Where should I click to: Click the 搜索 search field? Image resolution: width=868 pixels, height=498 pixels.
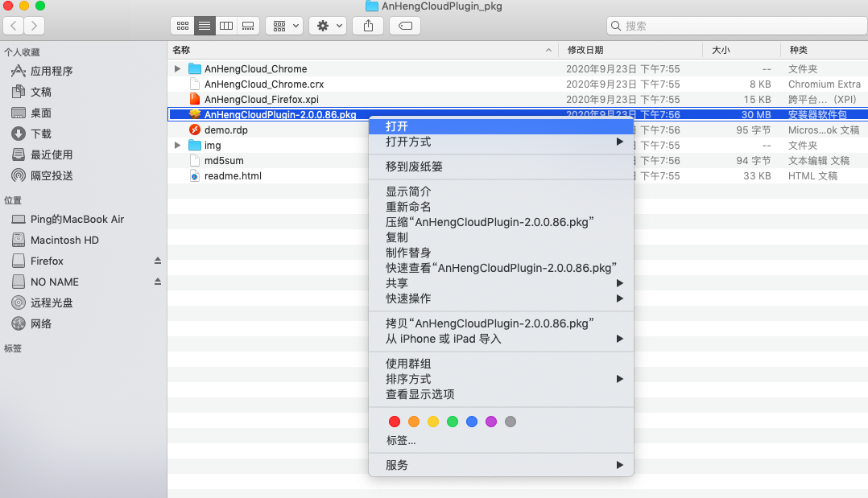pyautogui.click(x=737, y=26)
